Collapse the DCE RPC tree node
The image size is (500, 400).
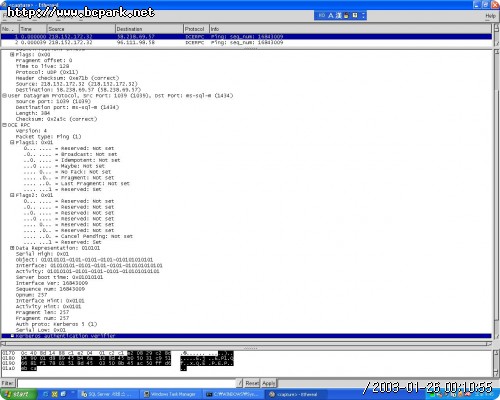tap(4, 125)
